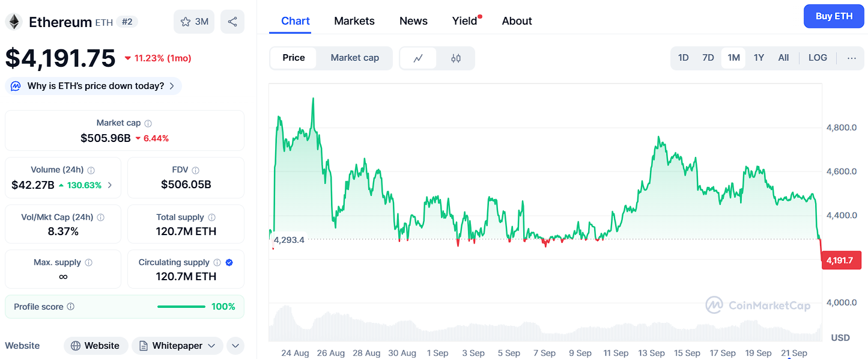Open the Website link button
Image resolution: width=868 pixels, height=359 pixels.
click(96, 346)
